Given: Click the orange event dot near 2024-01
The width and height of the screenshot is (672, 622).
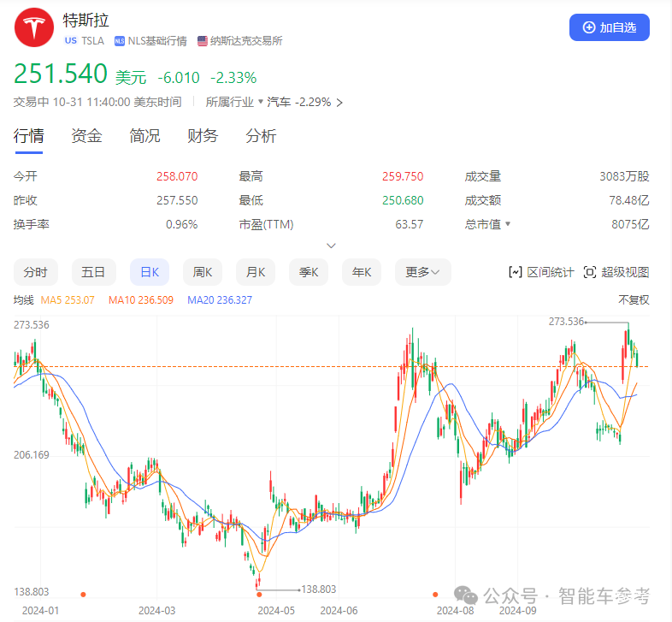Looking at the screenshot, I should tap(83, 594).
